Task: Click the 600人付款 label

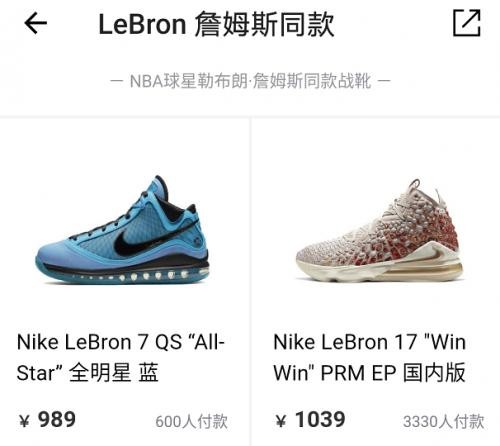Action: (191, 422)
